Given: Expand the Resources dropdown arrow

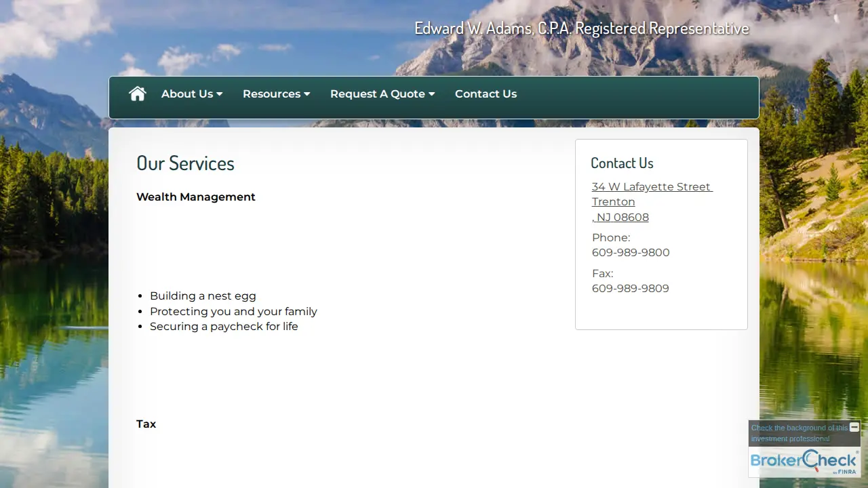Looking at the screenshot, I should (307, 94).
